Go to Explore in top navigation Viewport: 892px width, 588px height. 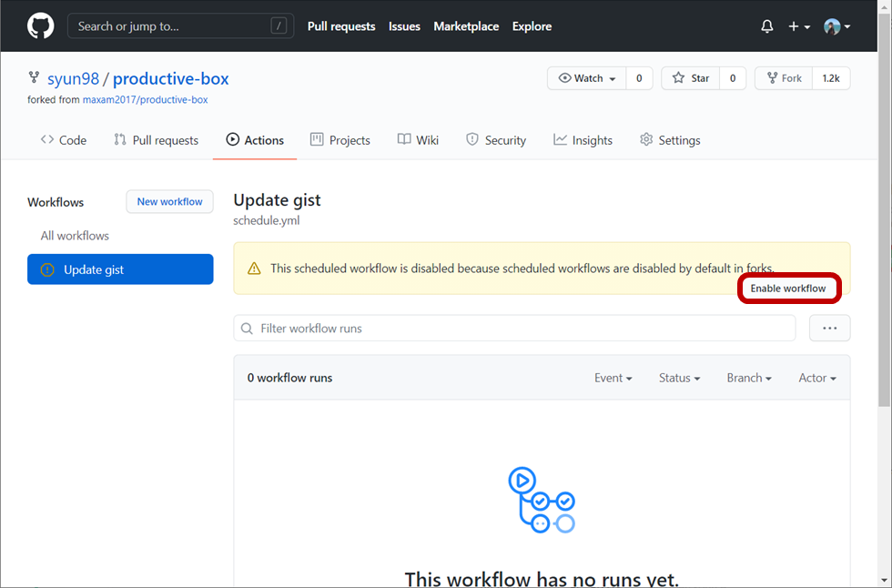coord(532,26)
